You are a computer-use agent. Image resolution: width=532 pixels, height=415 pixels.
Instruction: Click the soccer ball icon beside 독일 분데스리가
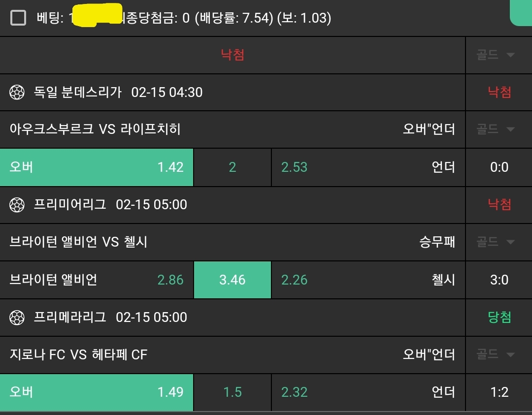pyautogui.click(x=17, y=92)
